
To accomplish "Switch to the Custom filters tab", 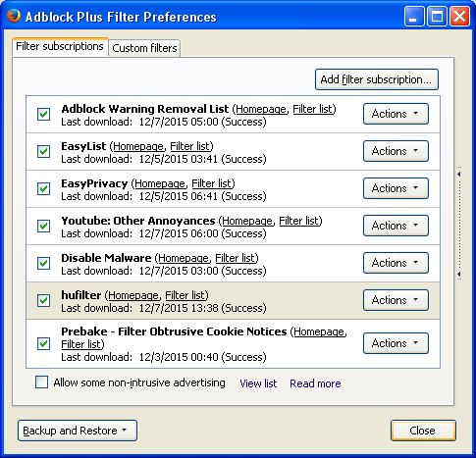I will tap(144, 48).
